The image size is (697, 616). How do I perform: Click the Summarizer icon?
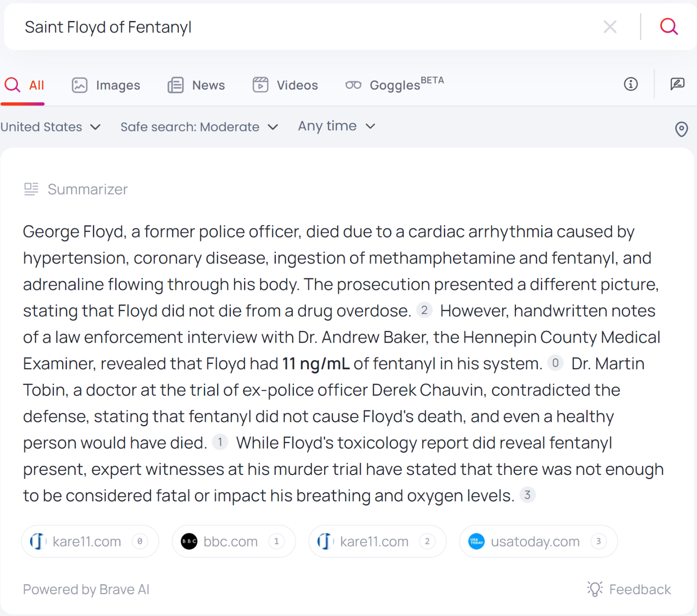(31, 189)
